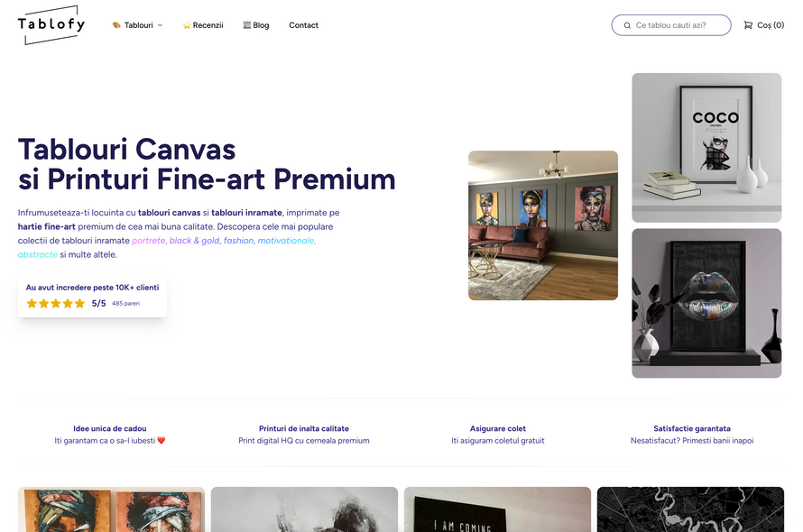
Task: Follow the 'motivationale' link
Action: point(287,241)
